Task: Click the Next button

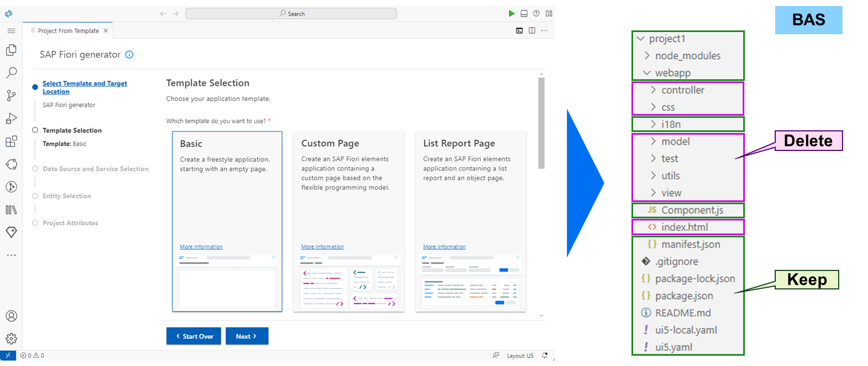Action: [247, 336]
